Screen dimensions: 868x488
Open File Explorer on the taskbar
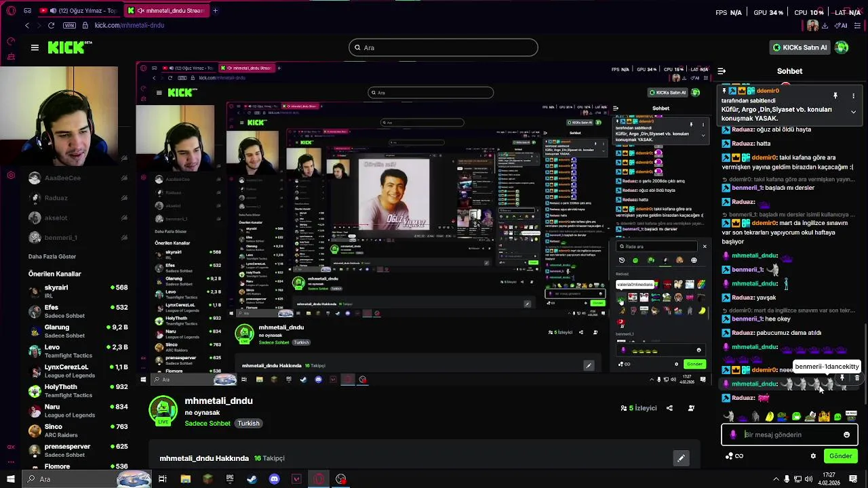(185, 479)
